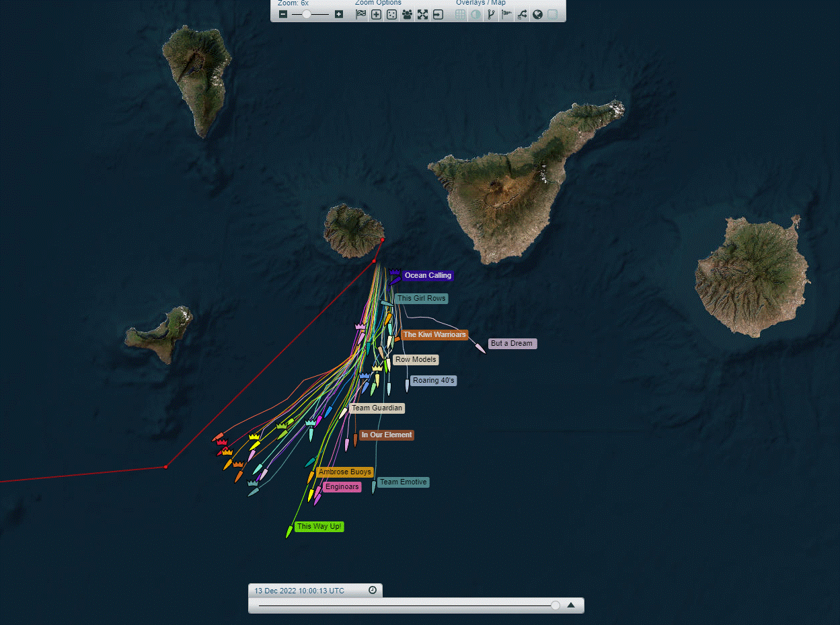Open the clock icon on the date display

click(372, 590)
